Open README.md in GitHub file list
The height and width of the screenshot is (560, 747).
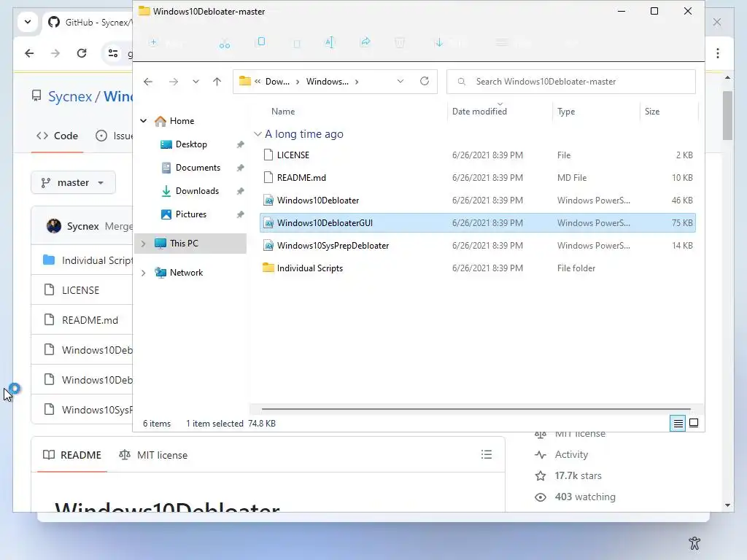pos(90,320)
